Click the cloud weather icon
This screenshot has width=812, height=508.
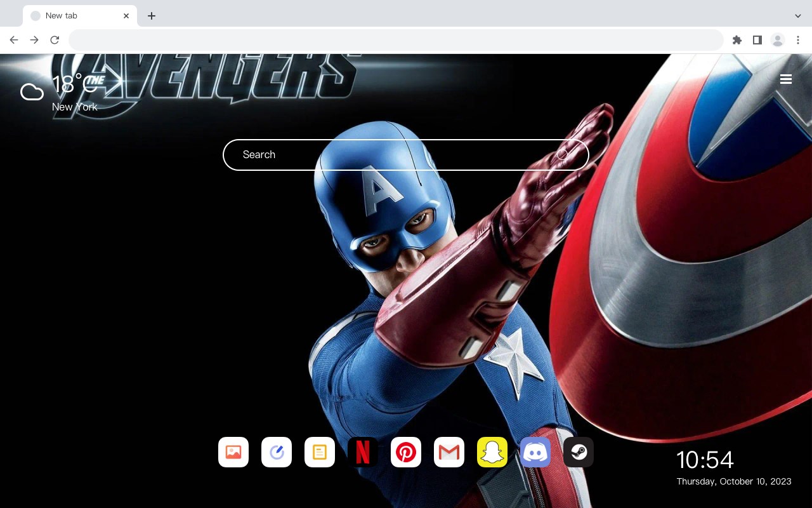point(32,93)
